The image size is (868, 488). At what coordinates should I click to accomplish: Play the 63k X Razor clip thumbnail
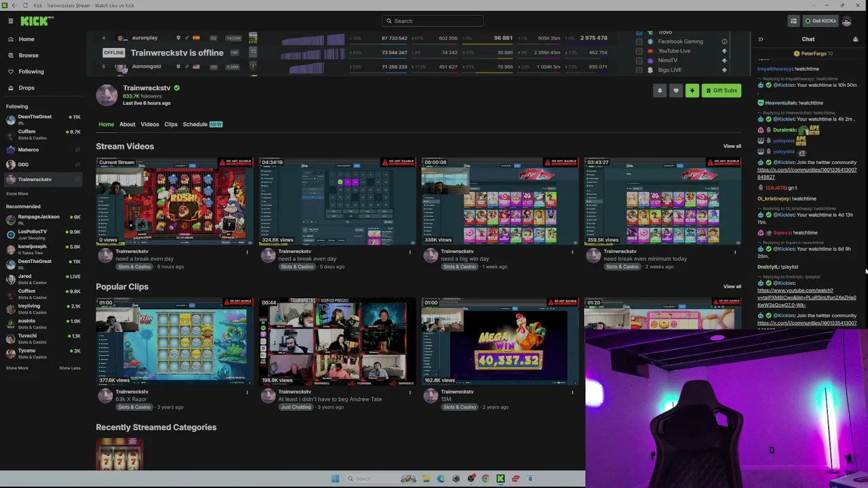[x=174, y=341]
